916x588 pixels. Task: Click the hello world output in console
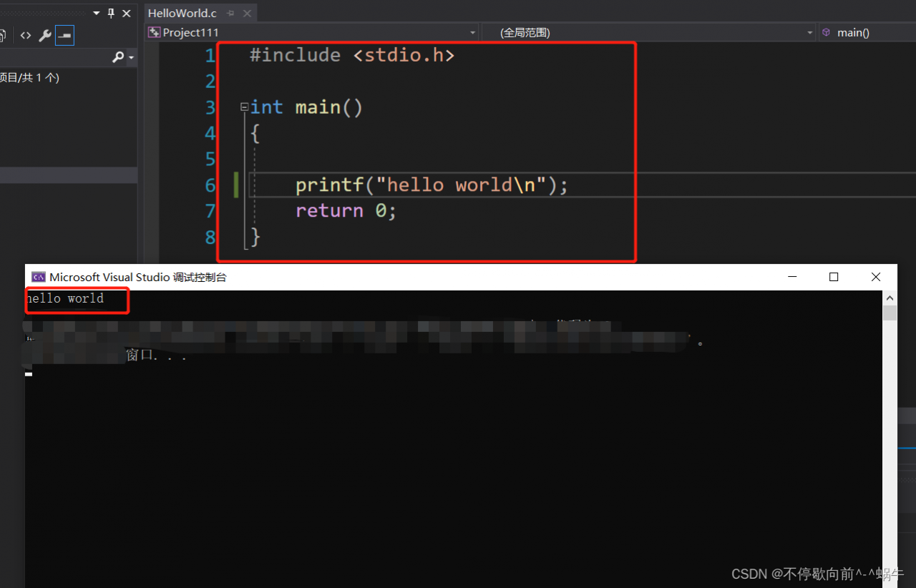click(65, 298)
